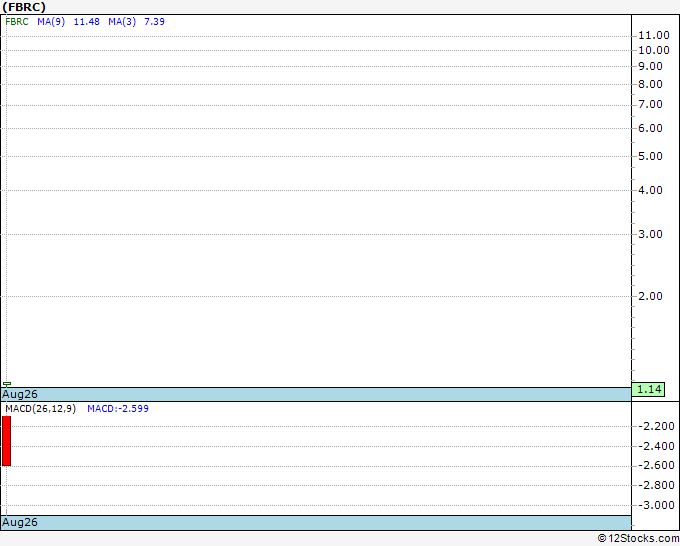
Task: Click the (FBRC) chart title
Action: pyautogui.click(x=24, y=7)
